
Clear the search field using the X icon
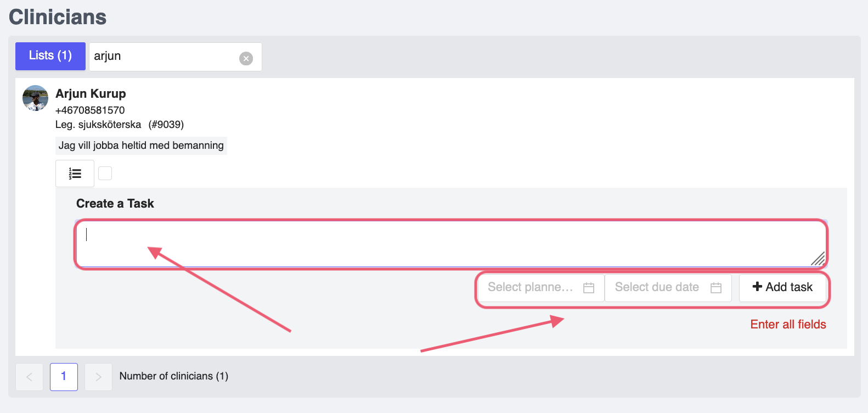[245, 58]
